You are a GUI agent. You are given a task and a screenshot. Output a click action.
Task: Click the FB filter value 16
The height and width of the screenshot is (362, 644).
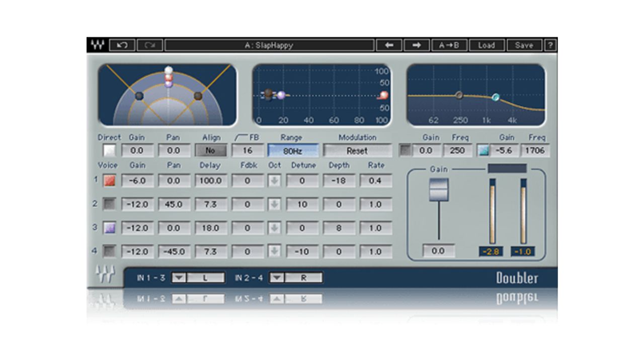click(x=248, y=150)
